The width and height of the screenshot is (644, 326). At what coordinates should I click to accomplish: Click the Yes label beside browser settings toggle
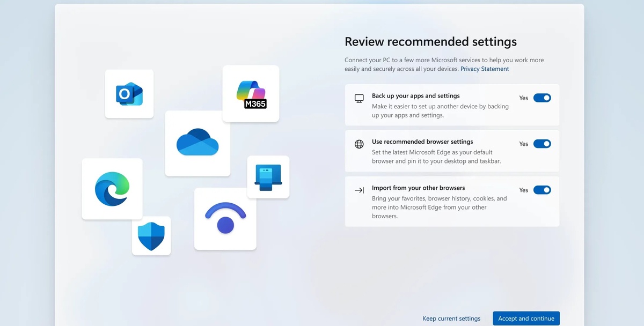click(524, 144)
